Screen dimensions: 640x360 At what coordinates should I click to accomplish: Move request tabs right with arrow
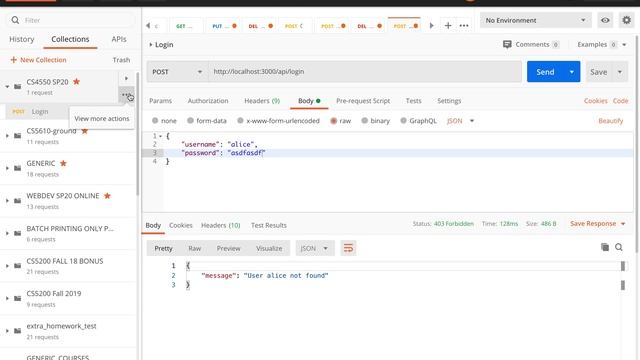tap(431, 26)
